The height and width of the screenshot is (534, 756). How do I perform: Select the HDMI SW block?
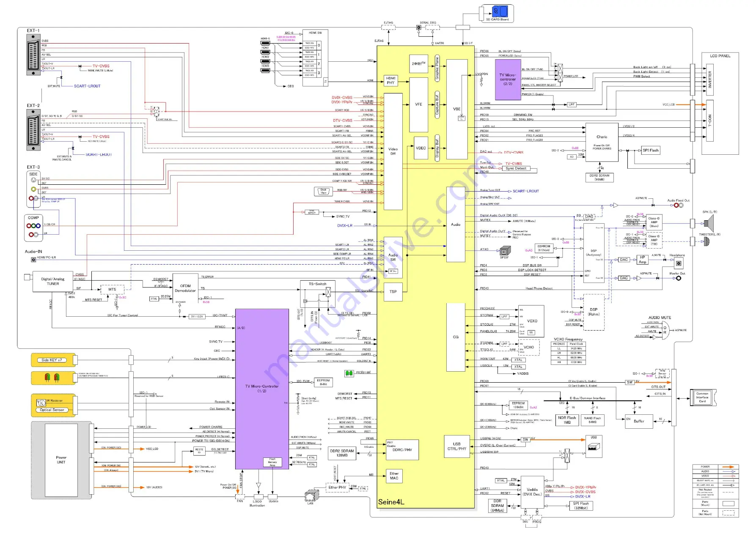point(315,58)
